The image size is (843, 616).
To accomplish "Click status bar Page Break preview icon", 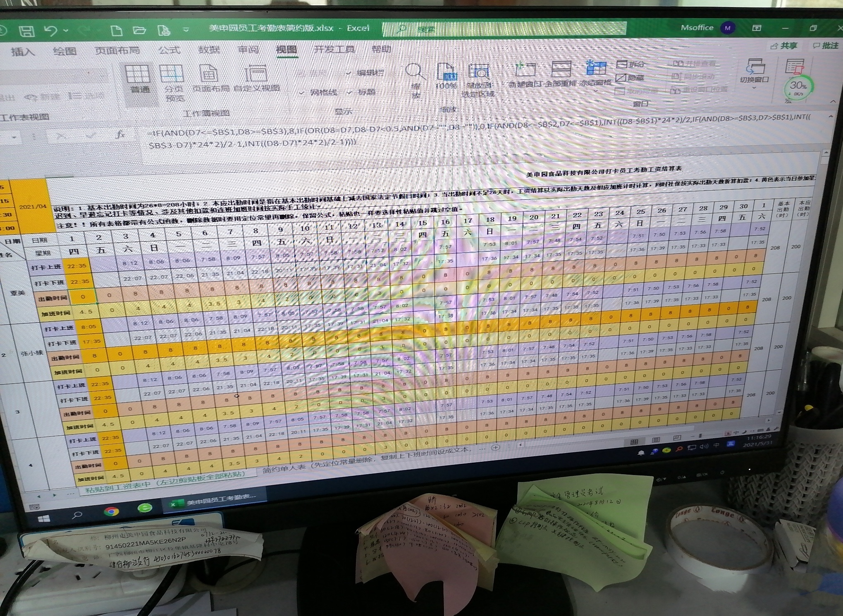I will [677, 437].
